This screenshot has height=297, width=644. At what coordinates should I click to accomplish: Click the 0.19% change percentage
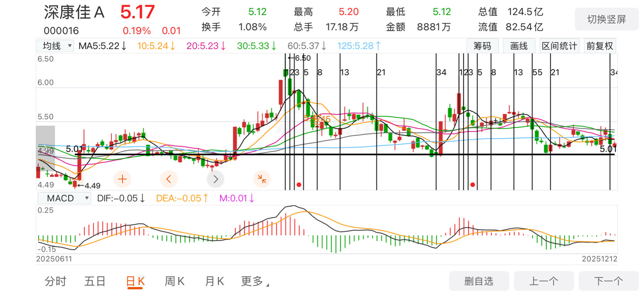[137, 31]
